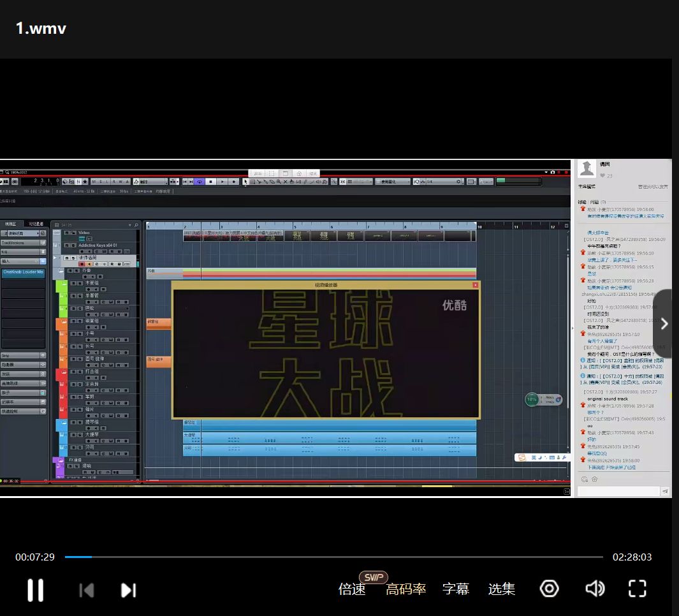Expand the 插入 inserts inspector section
This screenshot has height=616, width=679.
24,261
